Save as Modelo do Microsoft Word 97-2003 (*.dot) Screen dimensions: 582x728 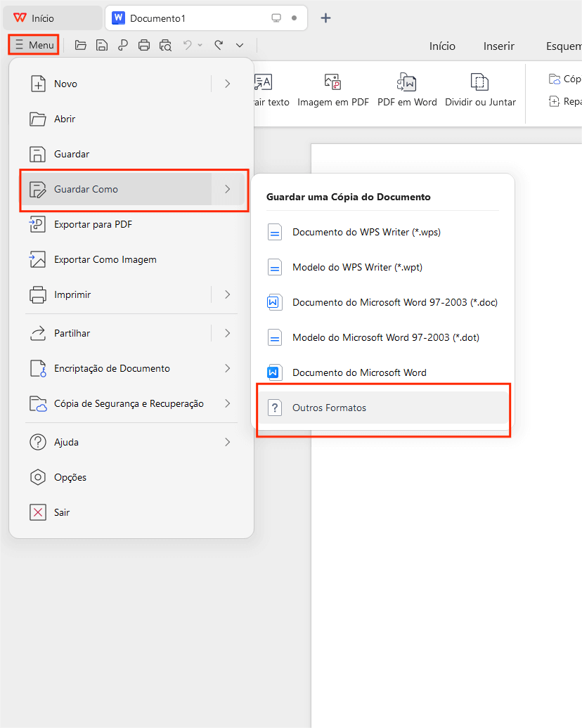pos(383,337)
